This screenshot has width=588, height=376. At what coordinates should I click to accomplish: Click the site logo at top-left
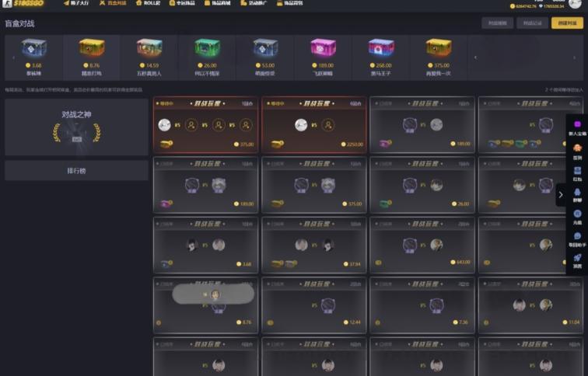point(23,3)
